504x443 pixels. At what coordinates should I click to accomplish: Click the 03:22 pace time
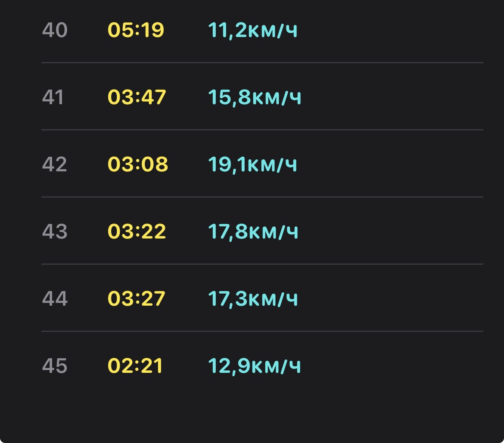tap(137, 232)
